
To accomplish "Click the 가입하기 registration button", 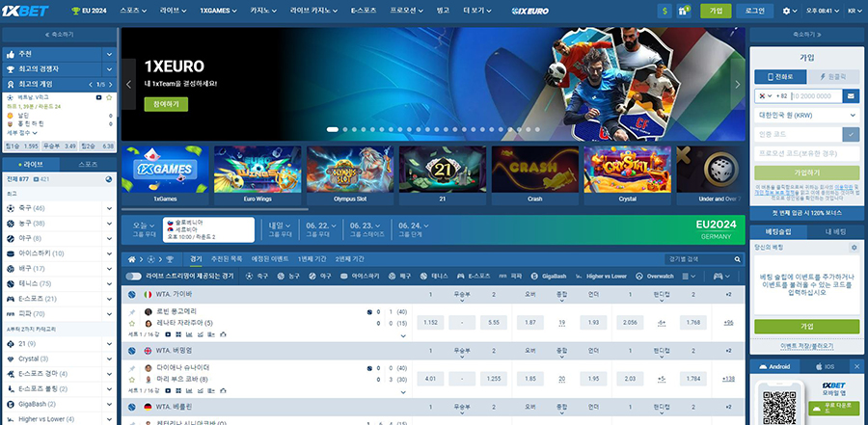I will (806, 173).
